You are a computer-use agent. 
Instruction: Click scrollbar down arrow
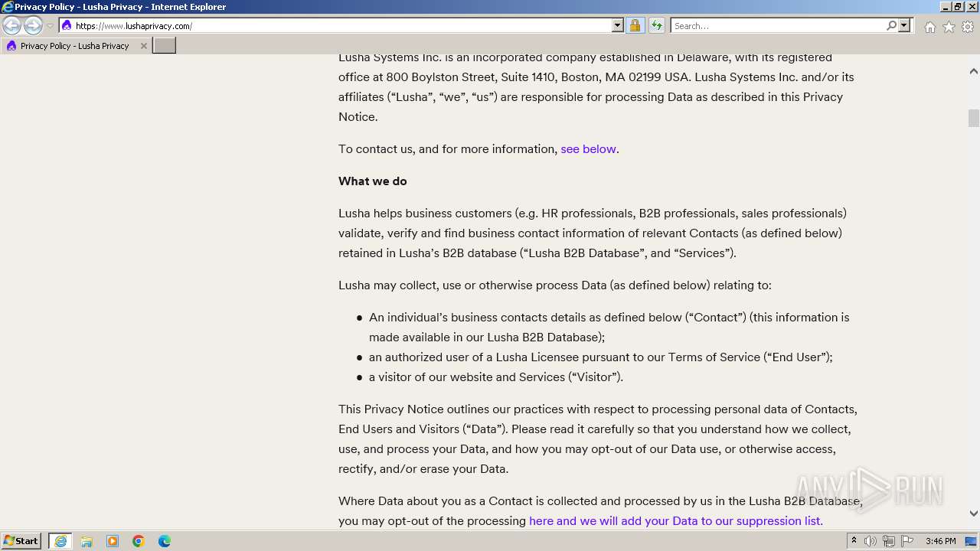(x=974, y=514)
